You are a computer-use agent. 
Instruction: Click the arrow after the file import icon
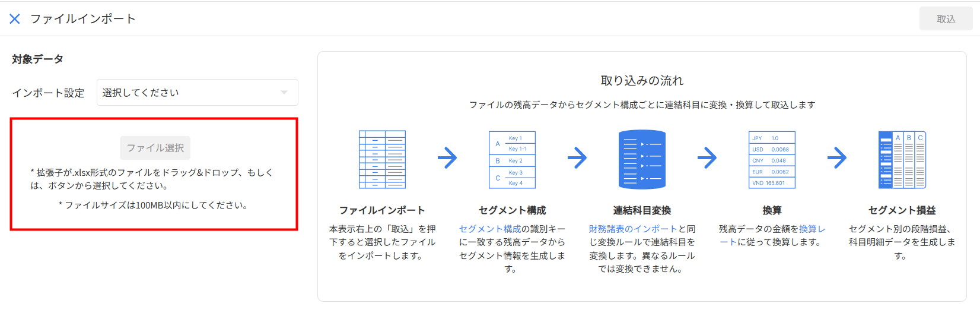tap(447, 158)
